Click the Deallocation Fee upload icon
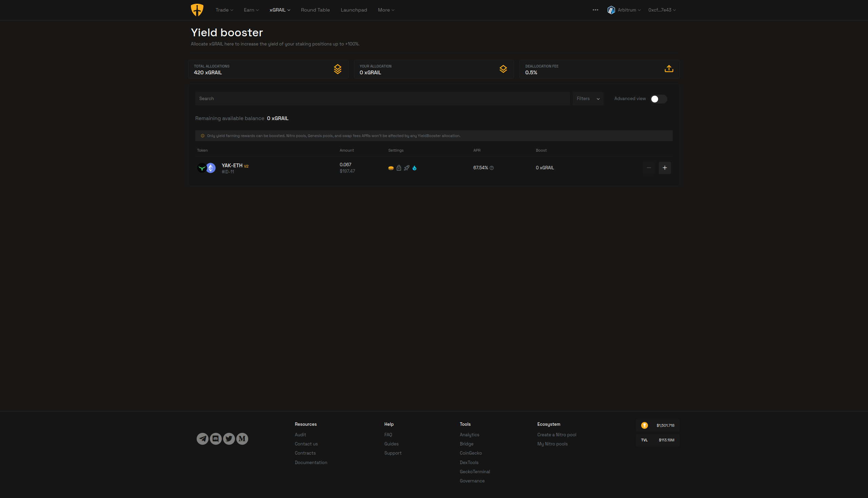The height and width of the screenshot is (498, 868). click(x=669, y=69)
